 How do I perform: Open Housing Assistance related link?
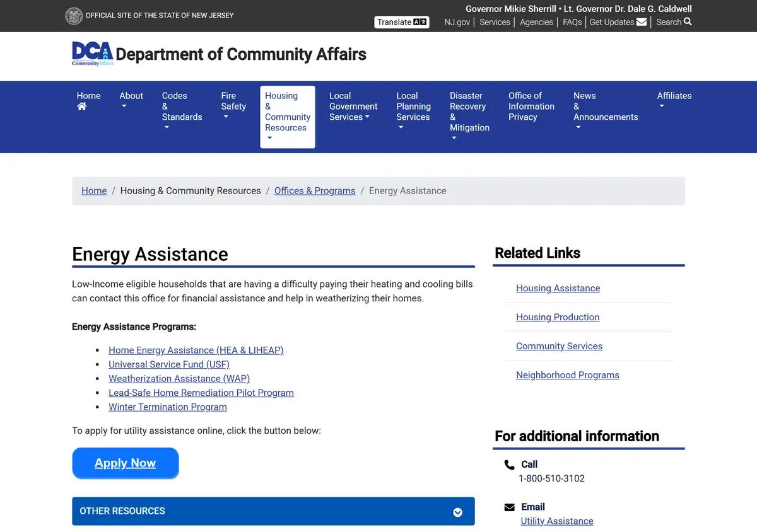point(558,288)
